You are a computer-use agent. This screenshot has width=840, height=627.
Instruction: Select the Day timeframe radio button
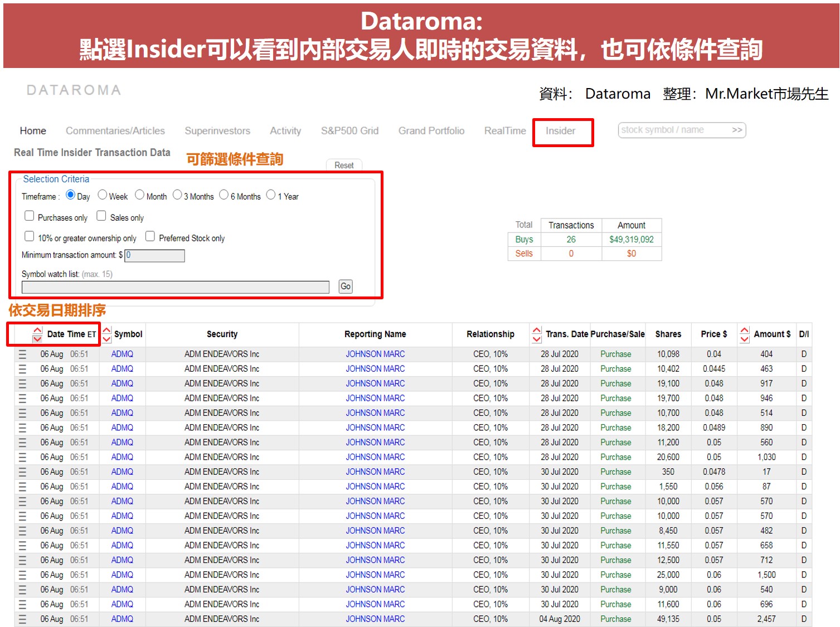pyautogui.click(x=70, y=195)
